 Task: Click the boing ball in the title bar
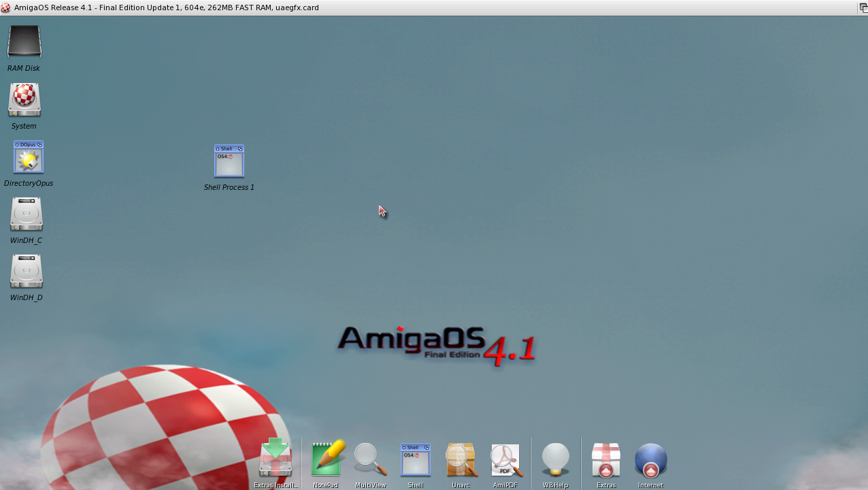tap(5, 7)
